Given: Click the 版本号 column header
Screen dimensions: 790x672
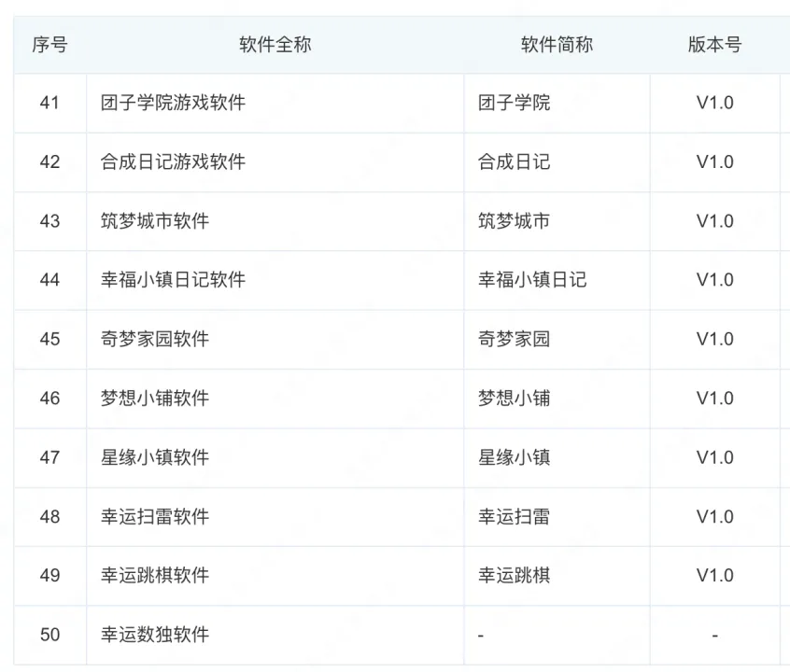Looking at the screenshot, I should click(714, 45).
